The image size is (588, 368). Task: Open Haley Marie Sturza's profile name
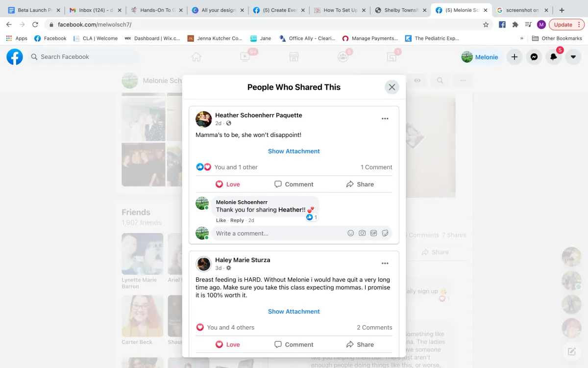243,260
